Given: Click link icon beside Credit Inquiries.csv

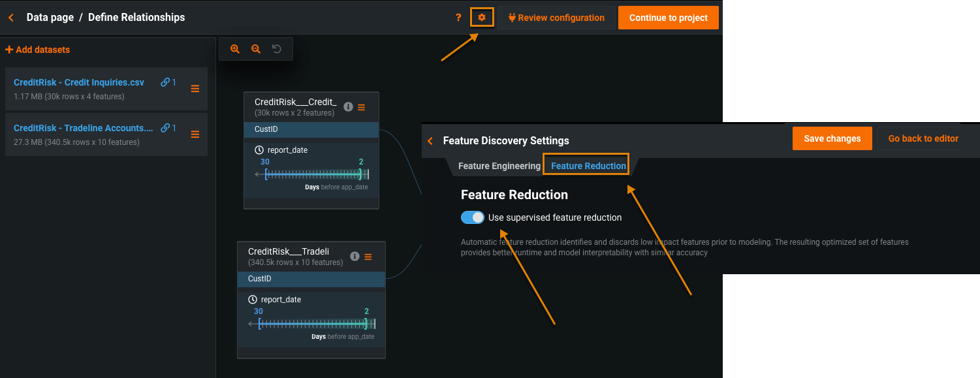Looking at the screenshot, I should pos(166,82).
